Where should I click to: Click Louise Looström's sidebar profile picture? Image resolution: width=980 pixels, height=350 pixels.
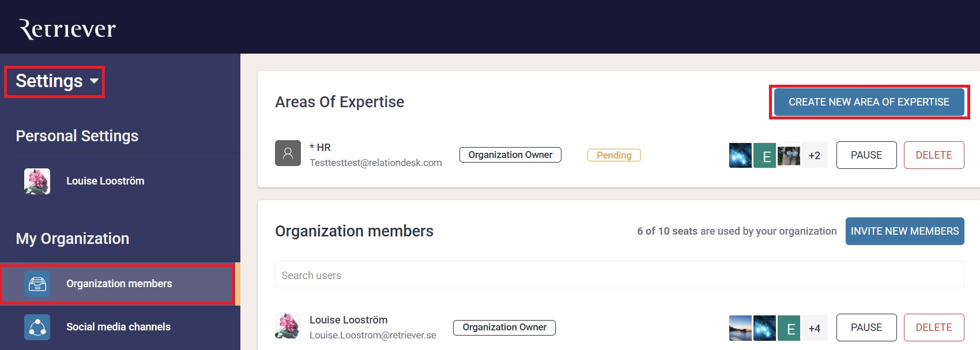(37, 181)
